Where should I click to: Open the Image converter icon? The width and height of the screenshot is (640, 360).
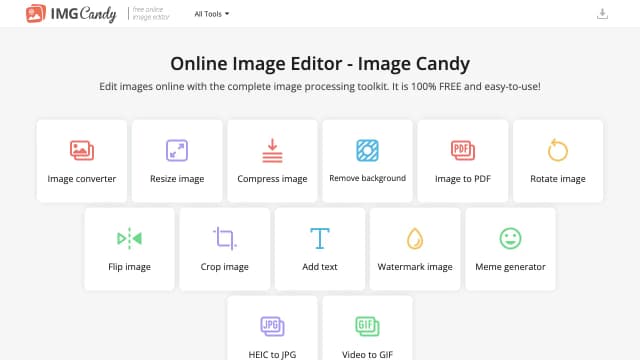point(82,151)
